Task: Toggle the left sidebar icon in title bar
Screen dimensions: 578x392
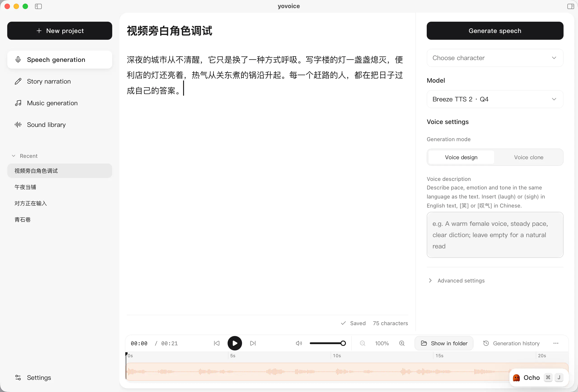Action: pos(38,6)
